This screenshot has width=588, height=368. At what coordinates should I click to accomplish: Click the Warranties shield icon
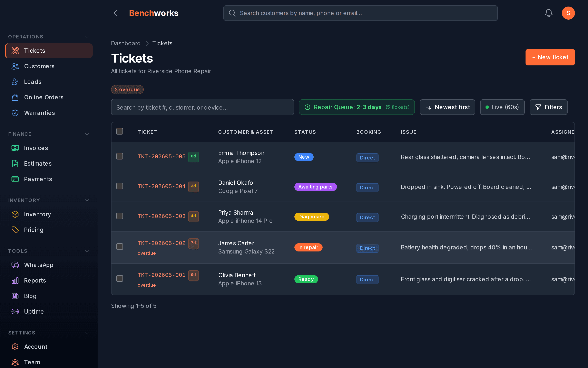click(x=15, y=113)
